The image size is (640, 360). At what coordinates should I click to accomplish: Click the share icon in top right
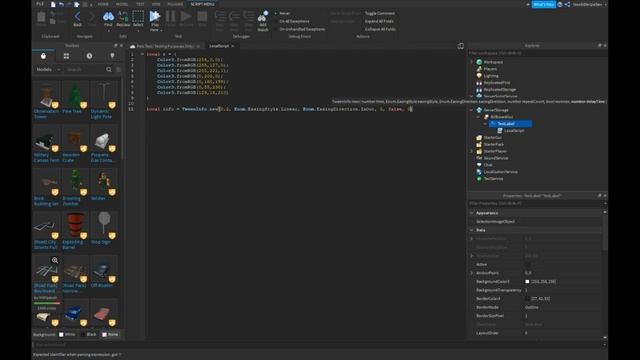coord(567,4)
